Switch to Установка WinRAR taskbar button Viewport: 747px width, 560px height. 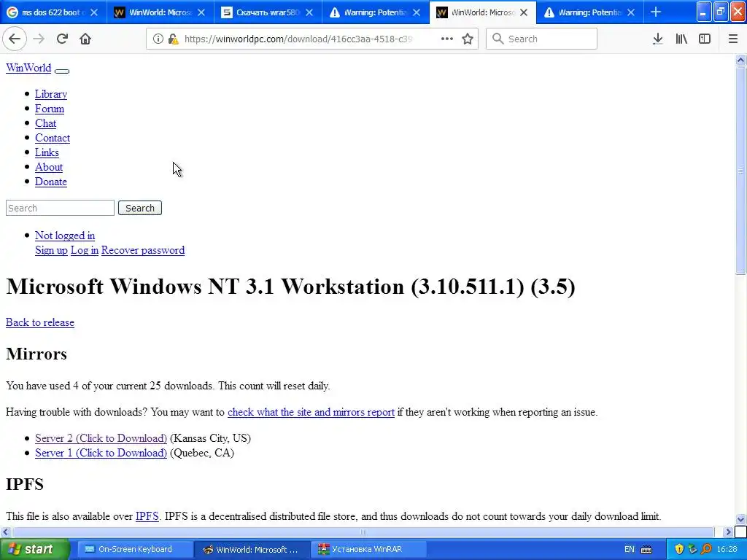click(369, 550)
